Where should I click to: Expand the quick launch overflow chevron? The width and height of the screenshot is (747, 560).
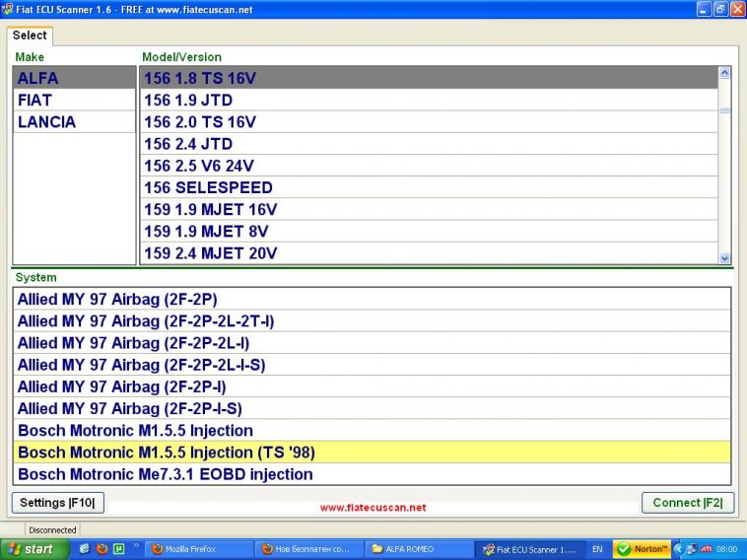(x=135, y=545)
